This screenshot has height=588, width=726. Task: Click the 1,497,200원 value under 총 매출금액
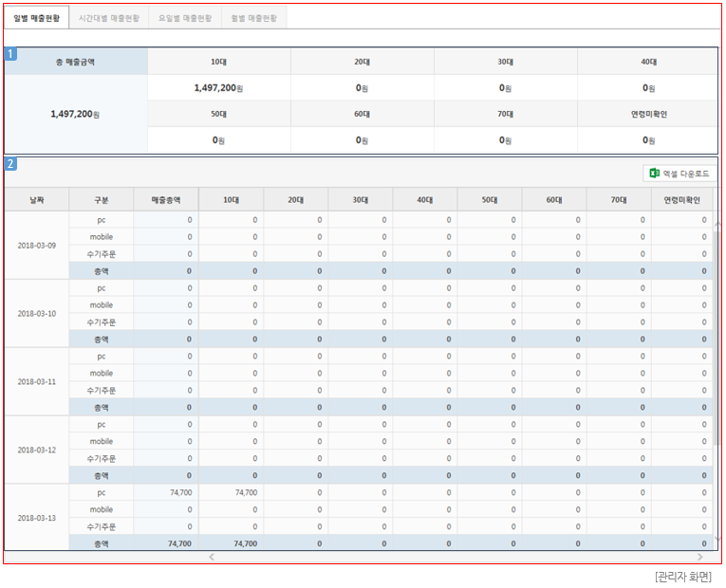point(76,114)
